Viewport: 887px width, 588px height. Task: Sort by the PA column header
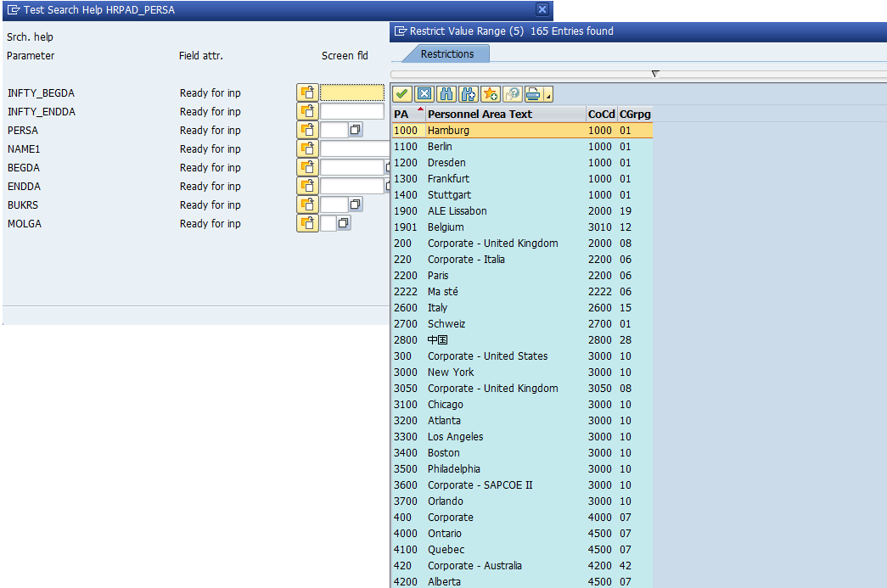click(408, 115)
